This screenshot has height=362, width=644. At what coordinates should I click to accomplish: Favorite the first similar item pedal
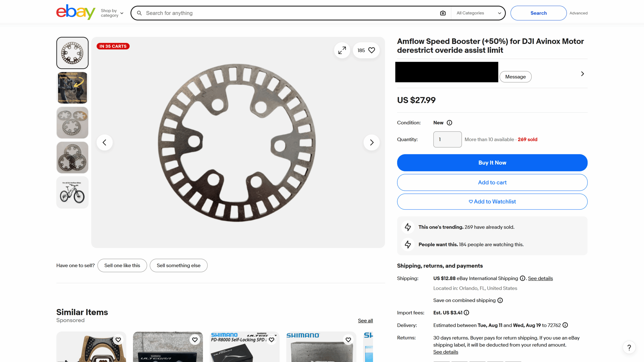tap(118, 340)
